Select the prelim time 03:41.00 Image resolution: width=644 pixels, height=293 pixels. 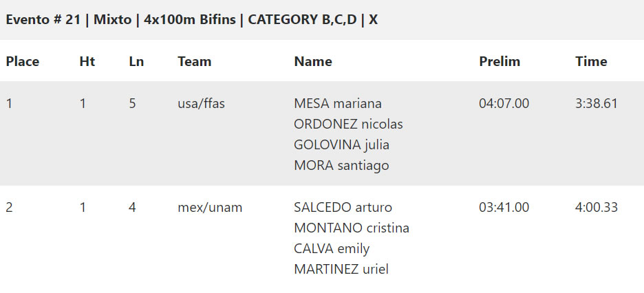pyautogui.click(x=504, y=208)
